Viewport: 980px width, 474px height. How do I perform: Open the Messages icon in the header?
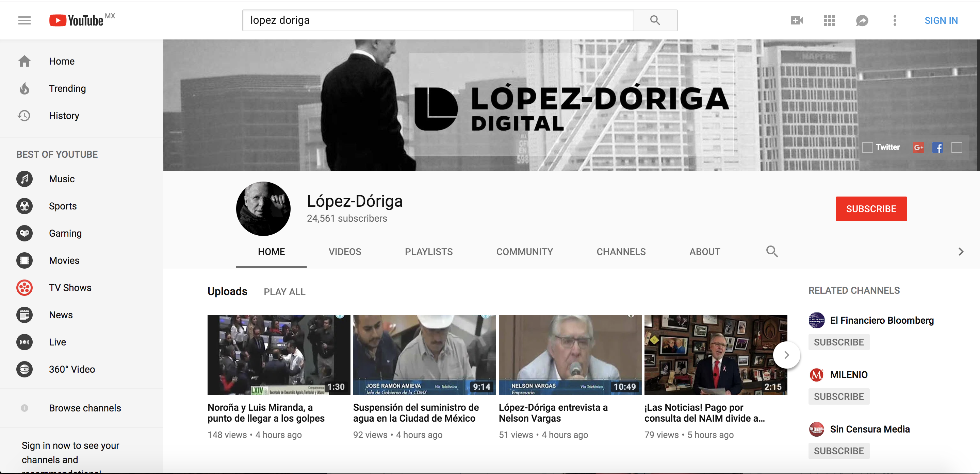(862, 20)
